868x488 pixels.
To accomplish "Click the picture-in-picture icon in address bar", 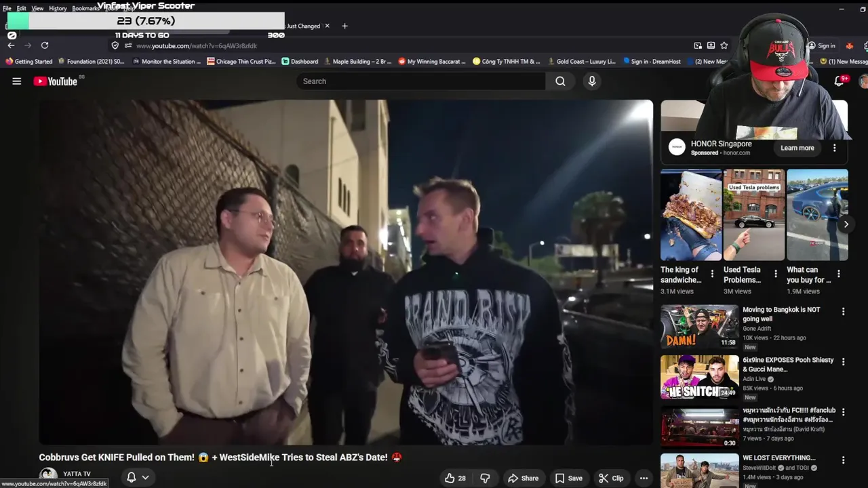I will 698,45.
